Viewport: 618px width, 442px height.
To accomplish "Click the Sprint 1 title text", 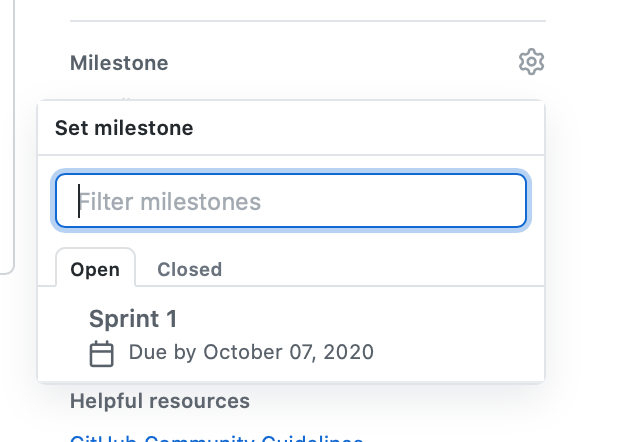I will pos(133,319).
